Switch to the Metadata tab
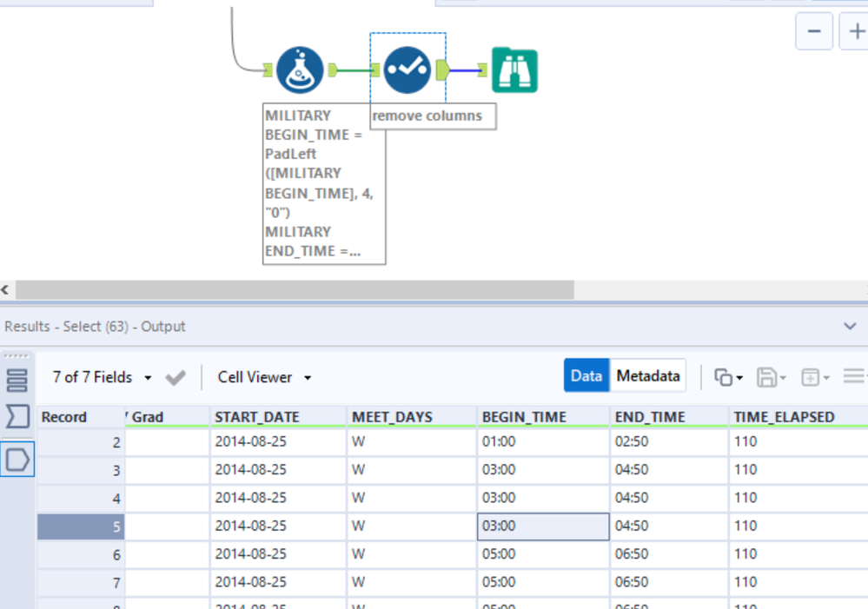Viewport: 868px width, 609px height. tap(647, 376)
